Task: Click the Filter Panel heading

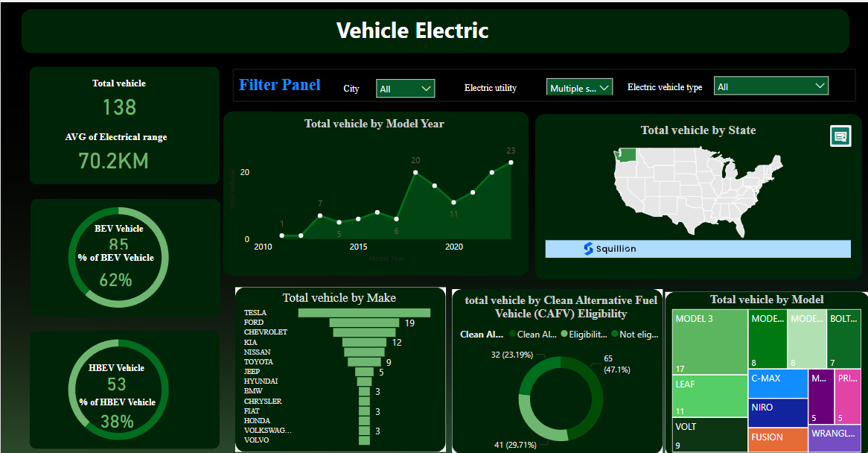Action: click(280, 85)
